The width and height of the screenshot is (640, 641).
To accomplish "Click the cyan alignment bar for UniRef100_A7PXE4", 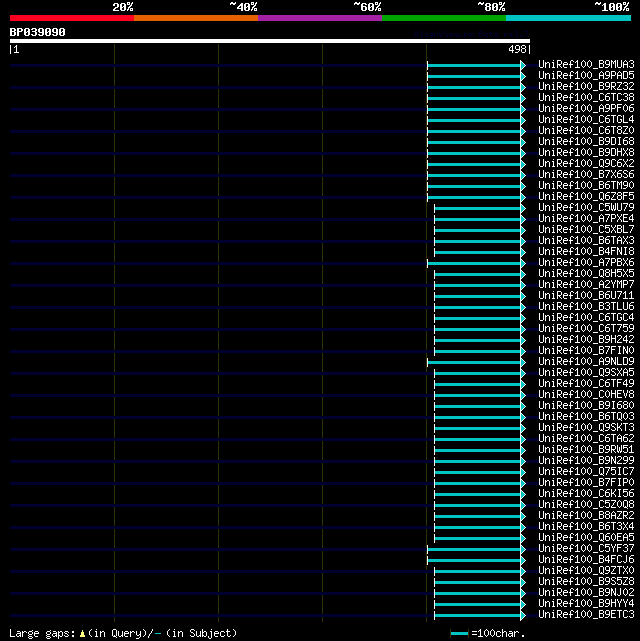I will tap(477, 220).
